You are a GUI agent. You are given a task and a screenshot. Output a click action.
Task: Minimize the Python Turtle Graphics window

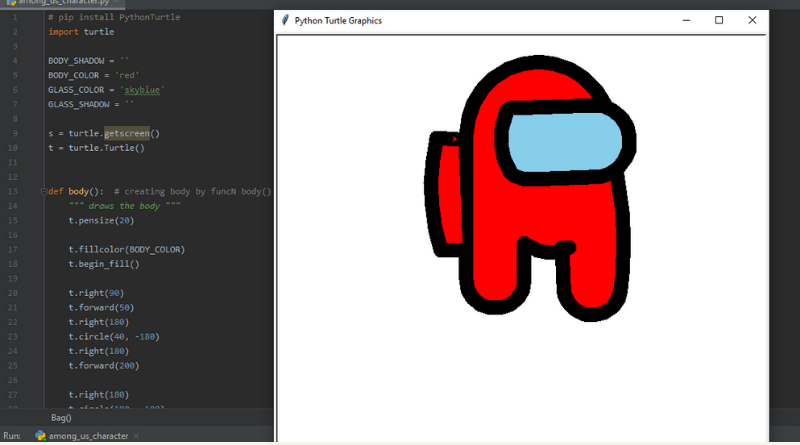click(x=686, y=20)
